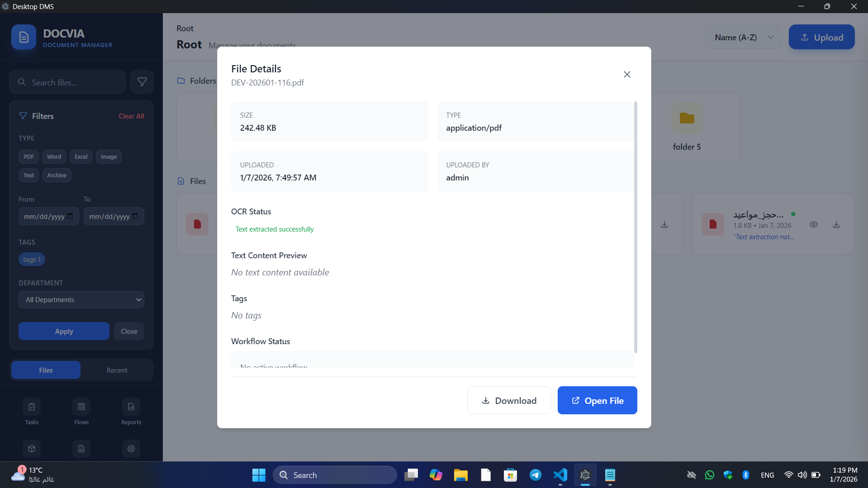This screenshot has height=488, width=868.
Task: Apply the selected filters
Action: pos(64,331)
